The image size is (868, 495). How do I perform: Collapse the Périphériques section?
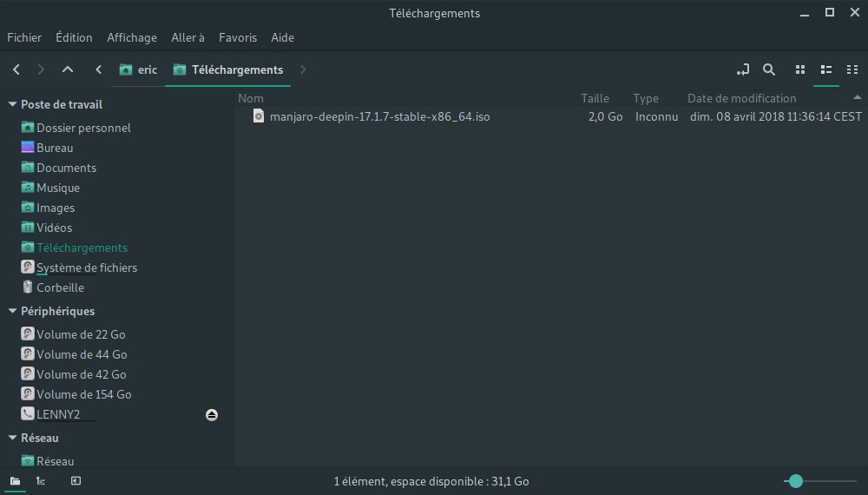point(12,311)
